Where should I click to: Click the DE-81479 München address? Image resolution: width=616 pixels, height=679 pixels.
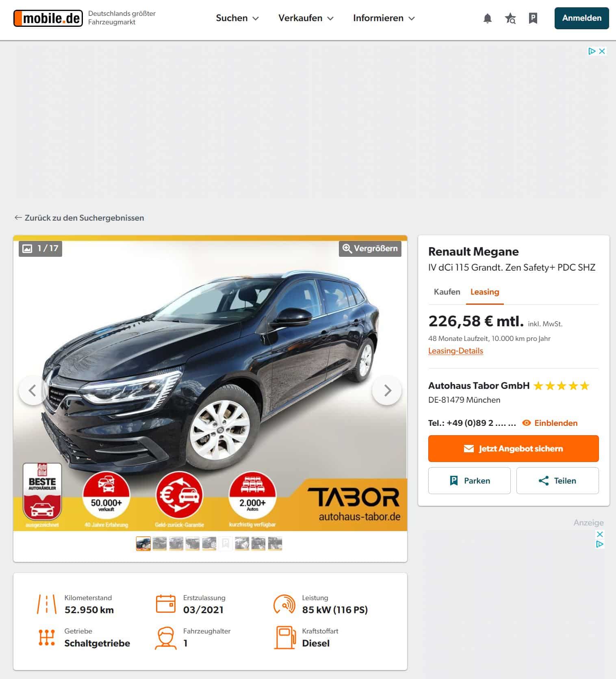464,400
